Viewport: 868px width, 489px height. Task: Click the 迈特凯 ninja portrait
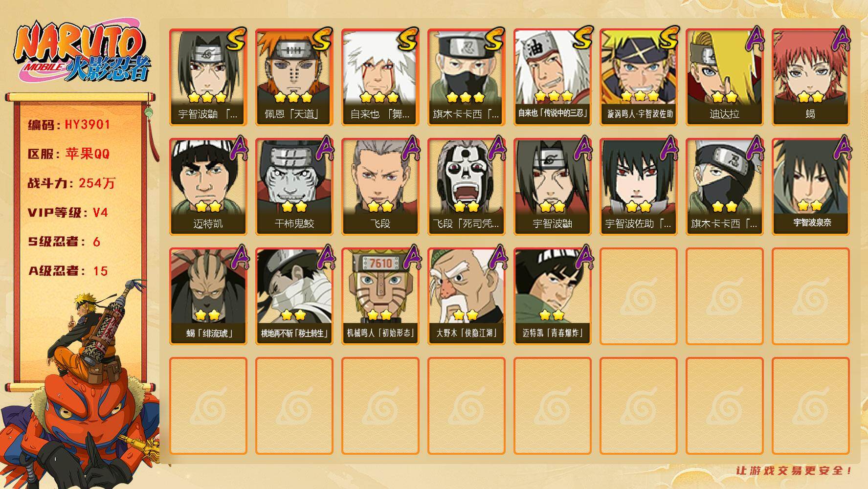click(208, 187)
